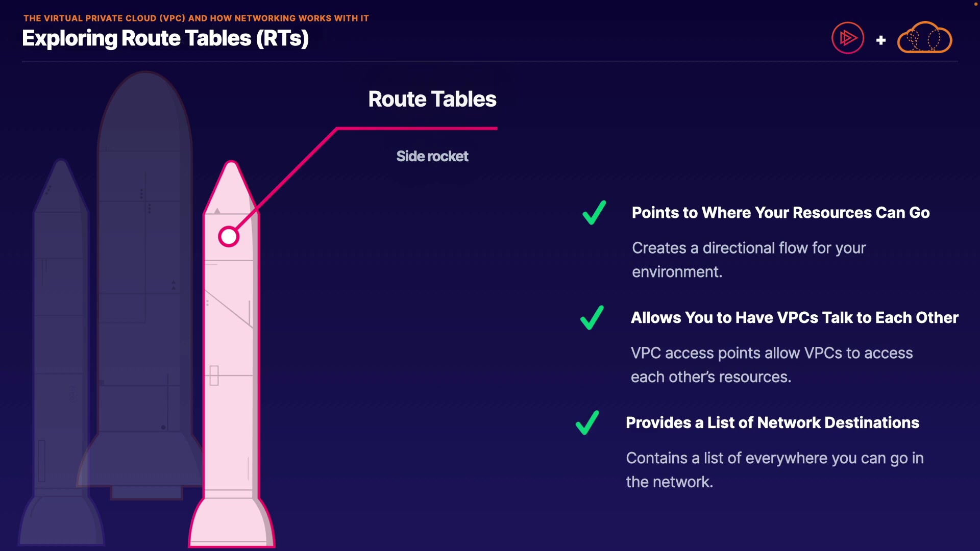Click the checkmark beside Provides a List of Network Destinations
The image size is (980, 551).
pos(587,423)
